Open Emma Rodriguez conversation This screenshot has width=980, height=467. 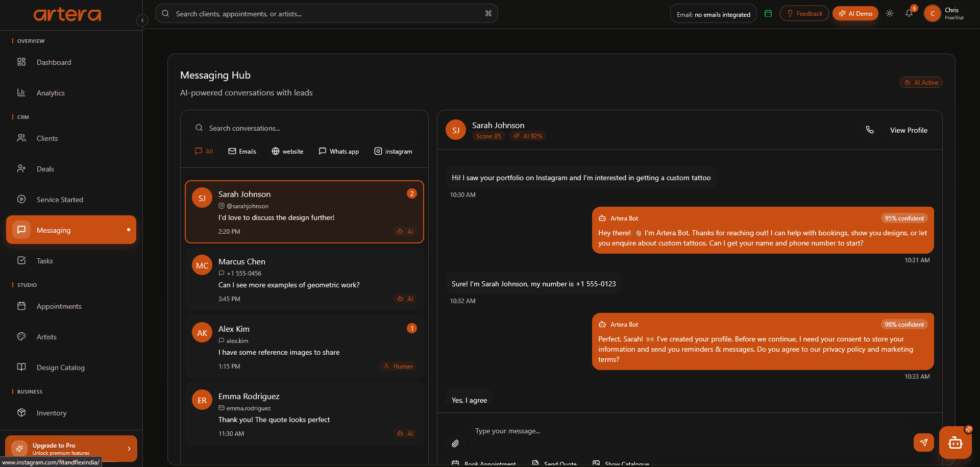tap(304, 414)
